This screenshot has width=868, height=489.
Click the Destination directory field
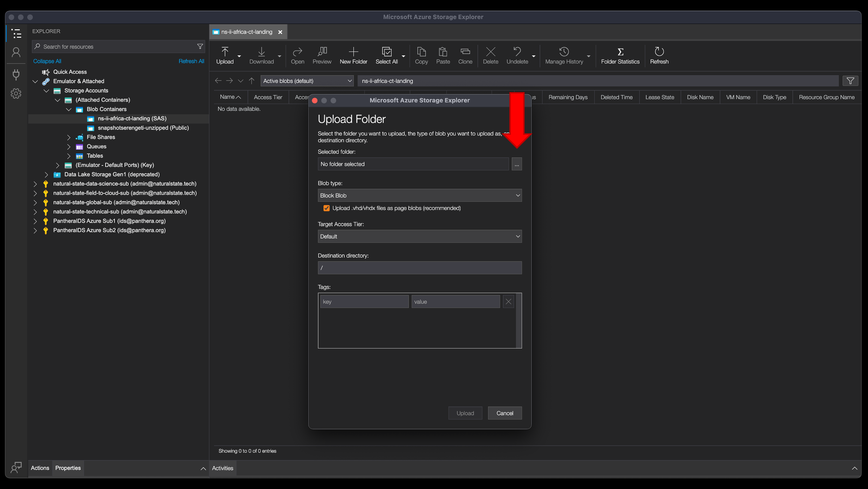[x=420, y=268]
